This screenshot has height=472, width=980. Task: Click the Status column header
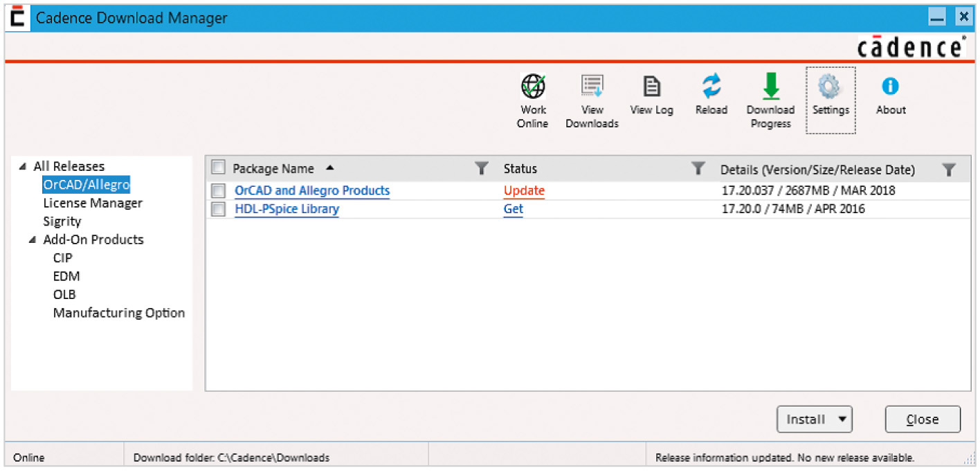point(520,169)
